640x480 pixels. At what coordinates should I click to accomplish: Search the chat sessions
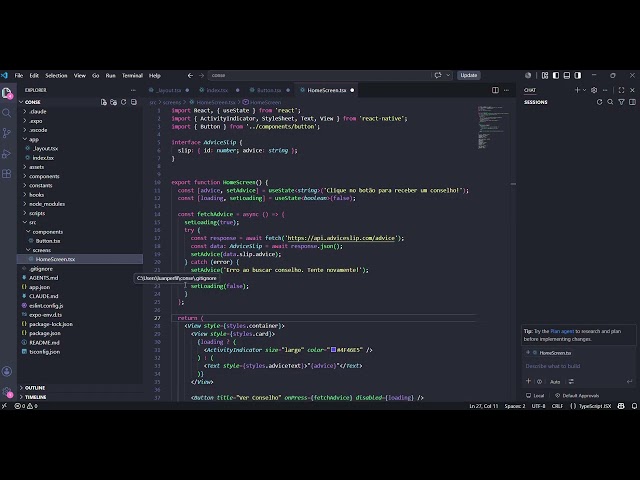tap(610, 102)
